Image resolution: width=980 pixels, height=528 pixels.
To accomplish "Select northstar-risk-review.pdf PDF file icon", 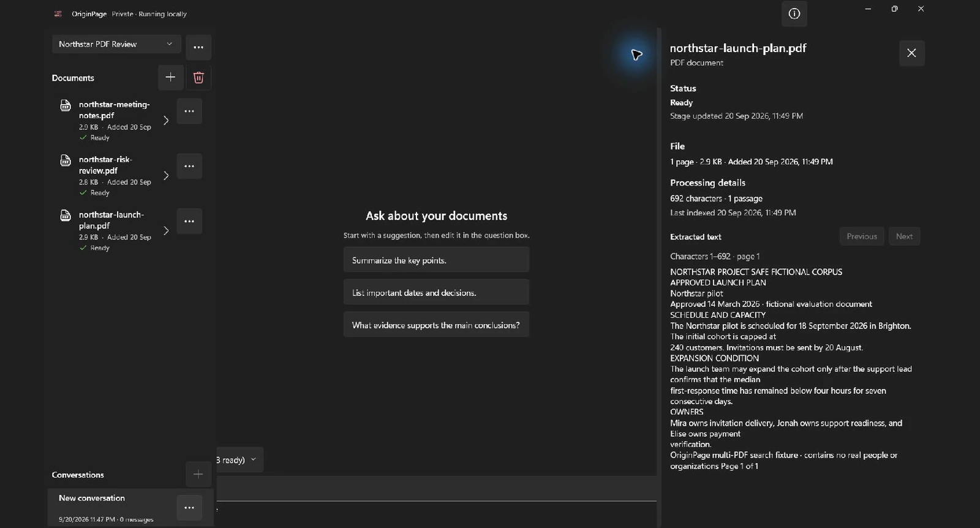I will tap(66, 160).
